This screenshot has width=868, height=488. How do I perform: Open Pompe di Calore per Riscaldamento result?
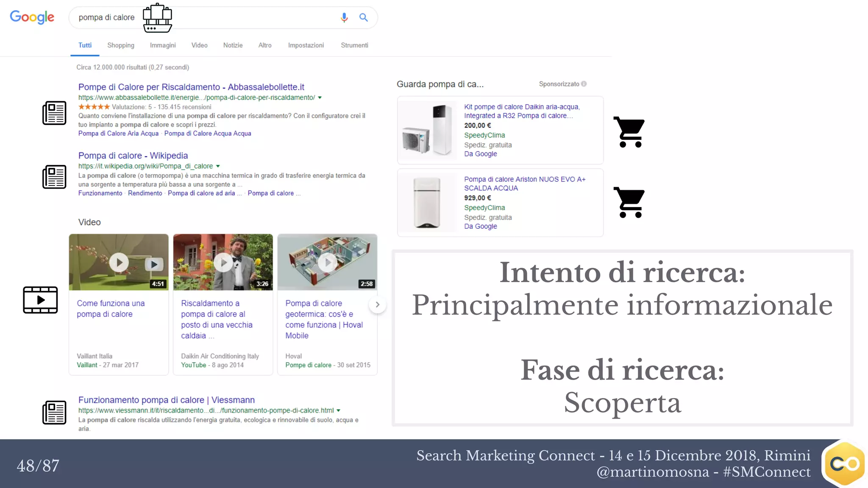[x=191, y=87]
